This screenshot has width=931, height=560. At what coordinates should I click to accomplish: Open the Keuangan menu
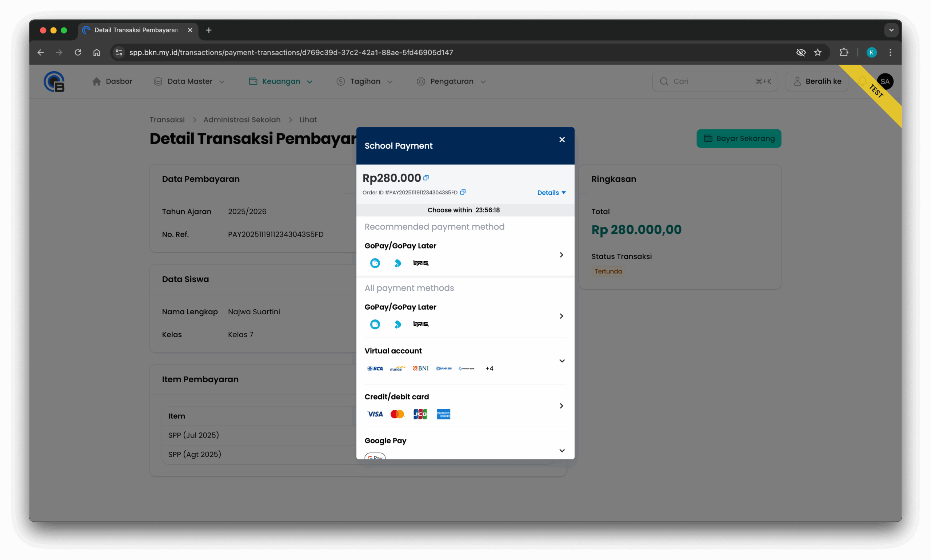point(280,81)
